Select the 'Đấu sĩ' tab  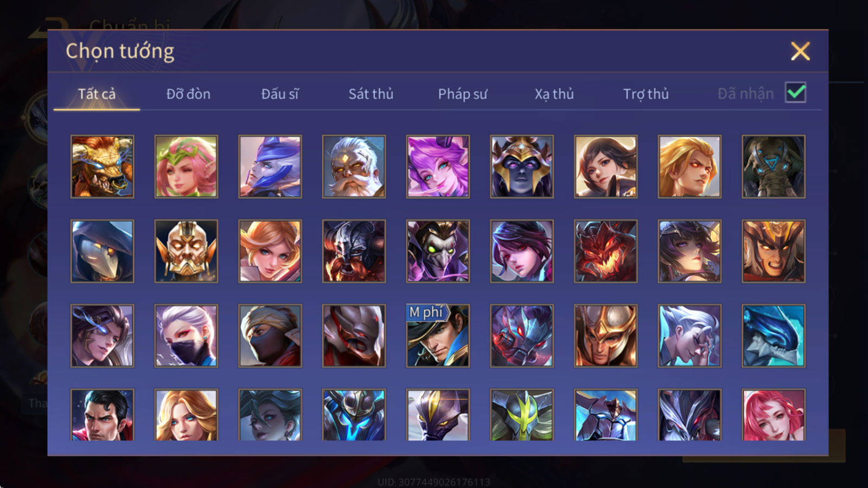point(280,94)
